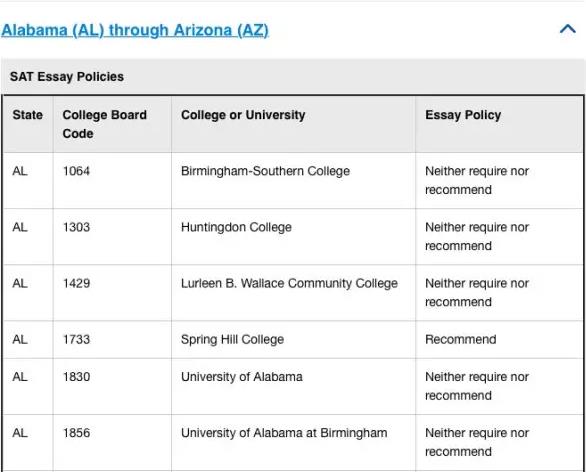Click College Board code 1830
The height and width of the screenshot is (472, 586).
point(76,377)
